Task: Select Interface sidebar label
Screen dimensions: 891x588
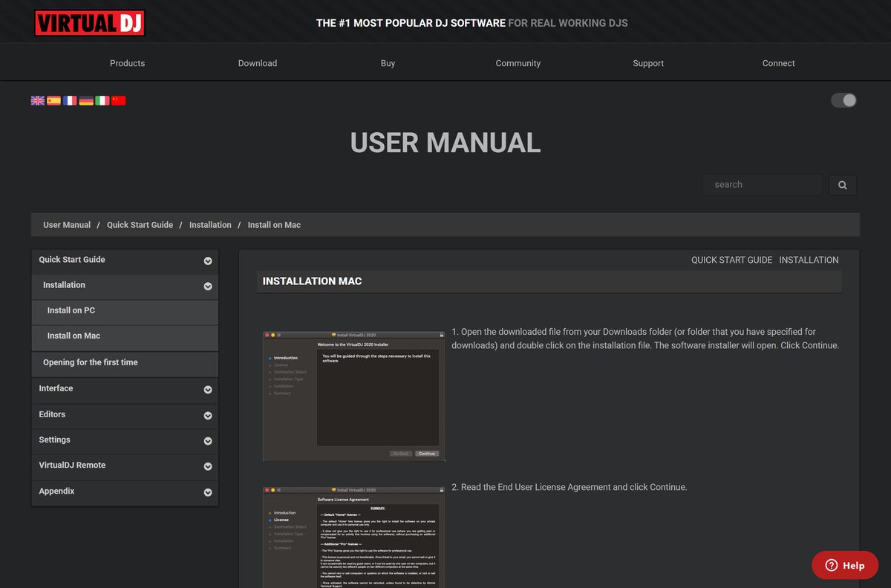Action: [56, 388]
